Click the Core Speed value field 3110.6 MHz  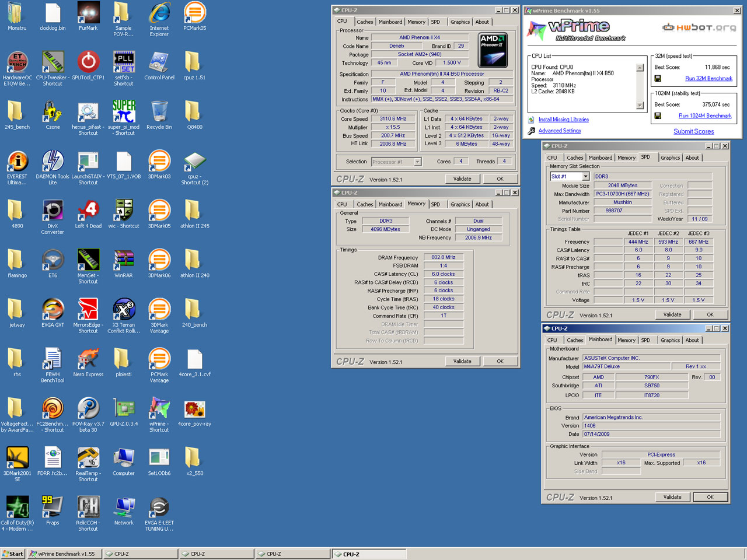click(x=393, y=119)
